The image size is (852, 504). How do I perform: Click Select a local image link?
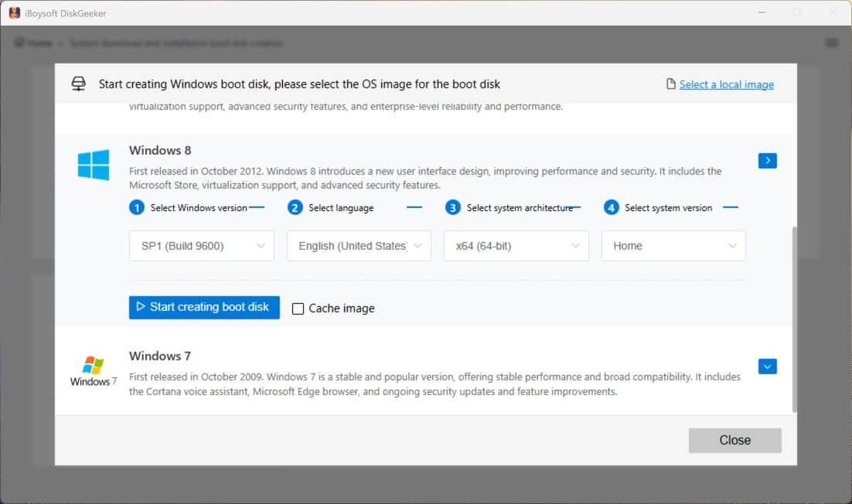pos(726,84)
